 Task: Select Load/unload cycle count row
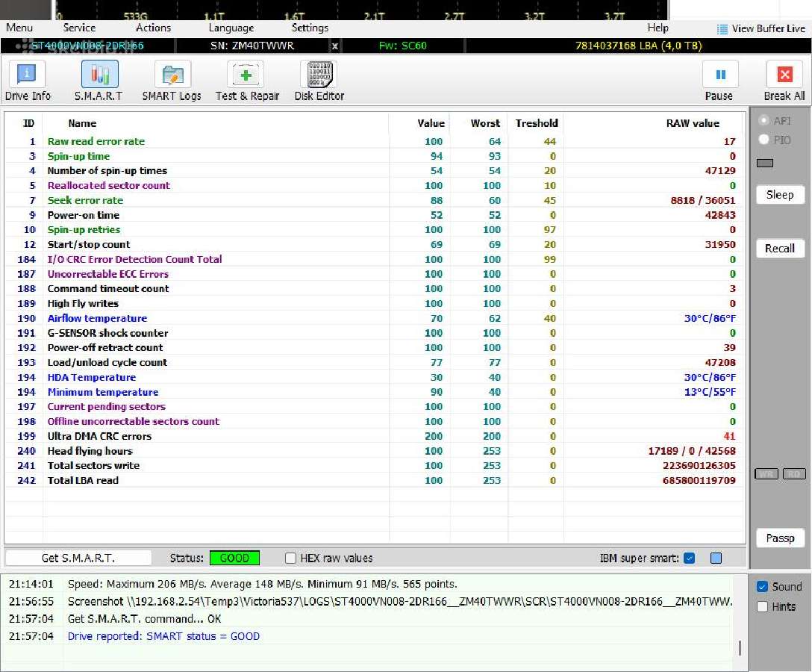[x=375, y=363]
